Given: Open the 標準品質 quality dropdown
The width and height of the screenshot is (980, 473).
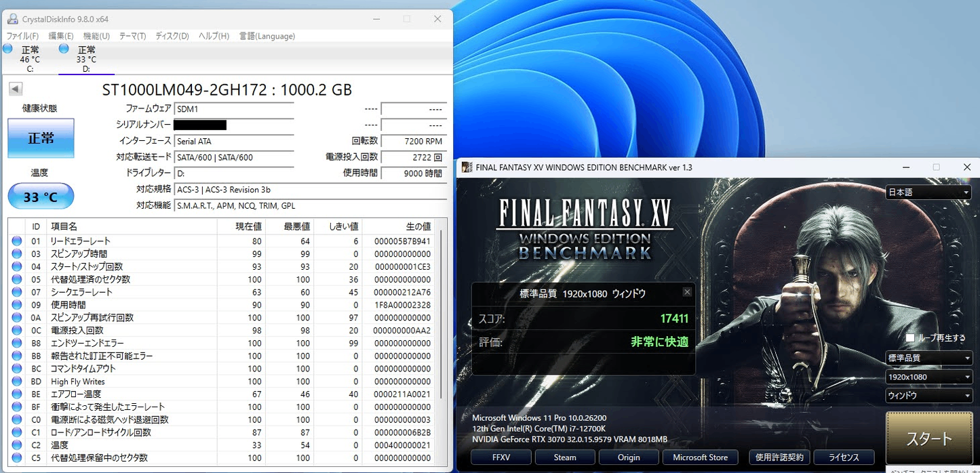Looking at the screenshot, I should 928,358.
